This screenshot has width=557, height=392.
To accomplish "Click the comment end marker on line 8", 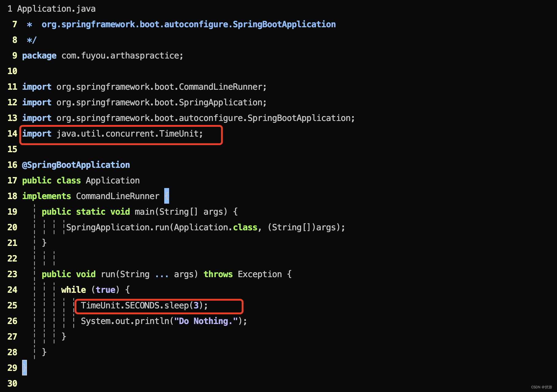I will (32, 40).
